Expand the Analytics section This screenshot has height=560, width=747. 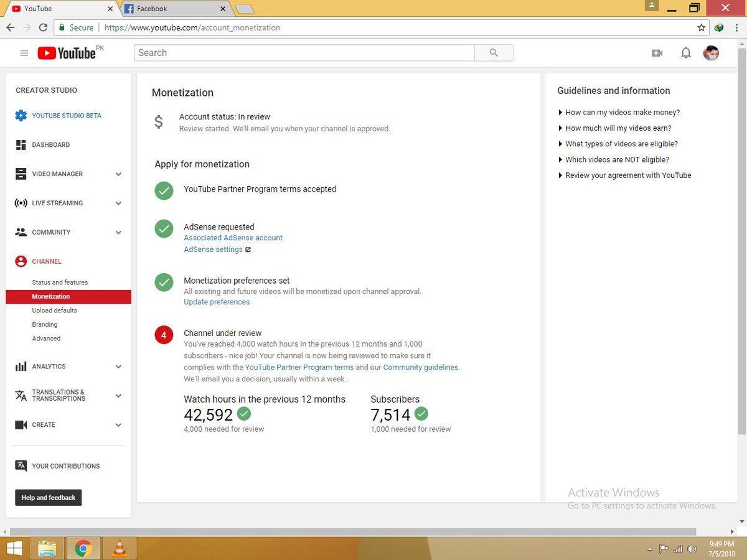[x=118, y=366]
